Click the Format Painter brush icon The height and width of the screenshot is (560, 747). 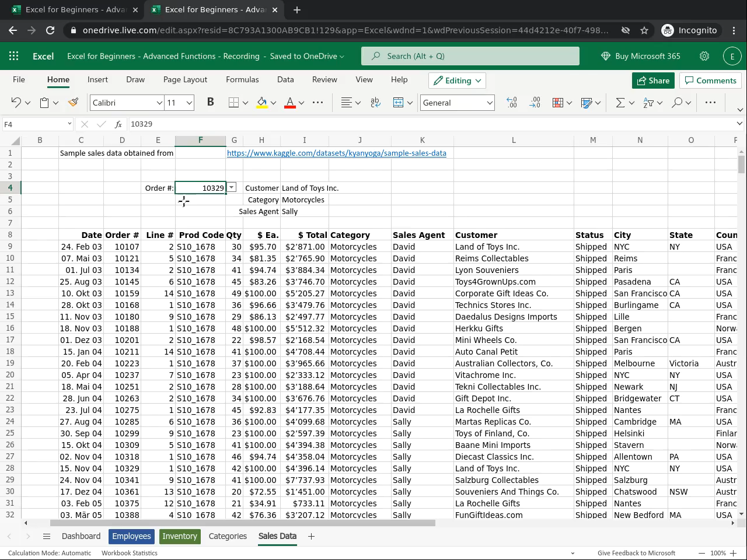click(x=73, y=103)
